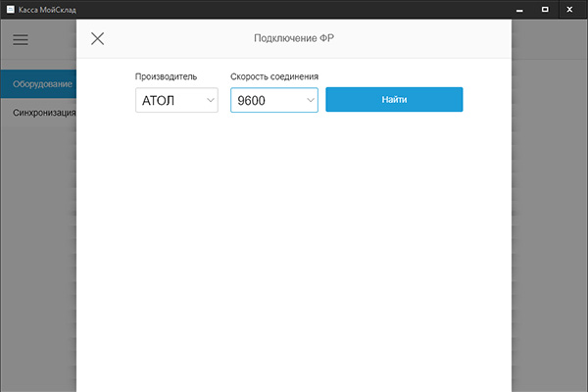The width and height of the screenshot is (588, 392).
Task: Minimize the Касса МойСклад window
Action: point(519,10)
